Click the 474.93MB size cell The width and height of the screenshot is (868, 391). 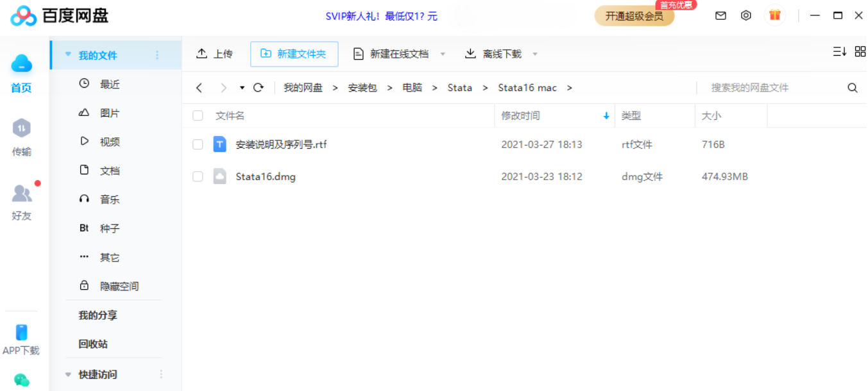pyautogui.click(x=725, y=176)
